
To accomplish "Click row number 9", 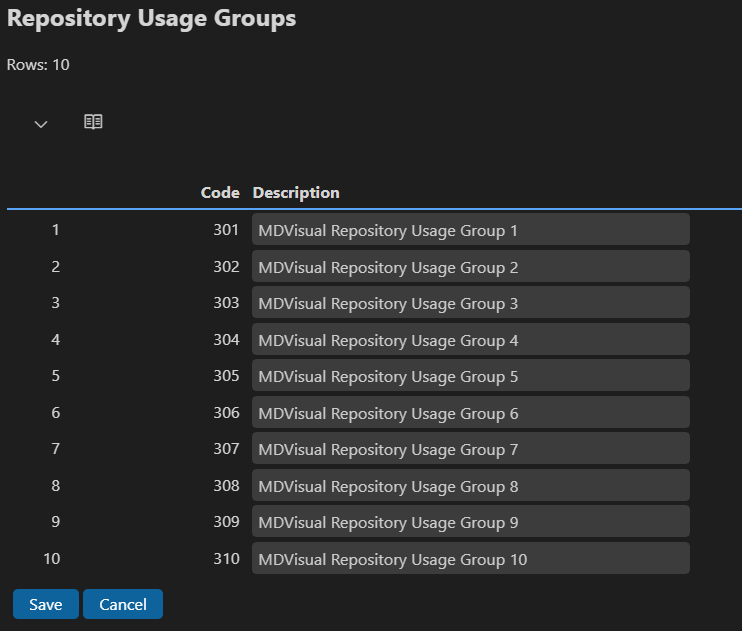I will [55, 521].
